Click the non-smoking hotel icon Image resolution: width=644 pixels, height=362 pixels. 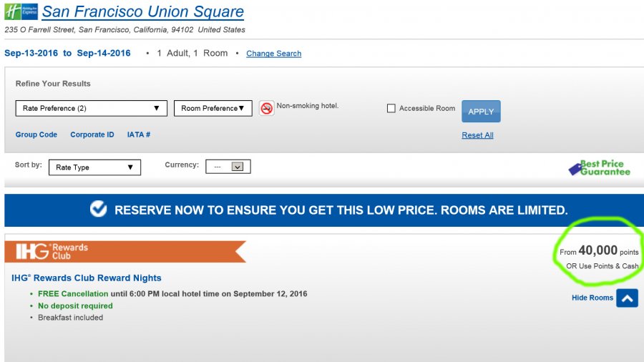[266, 108]
